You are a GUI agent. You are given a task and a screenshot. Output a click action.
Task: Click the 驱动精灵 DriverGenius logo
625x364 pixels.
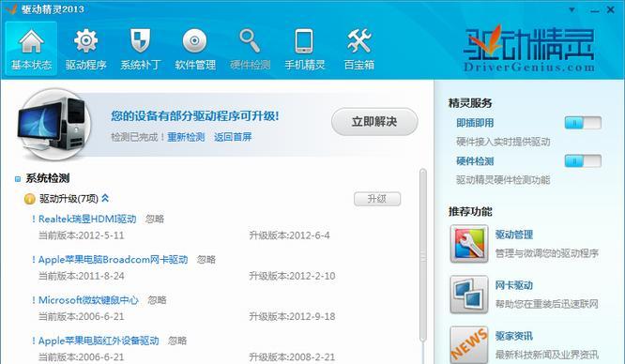coord(529,49)
